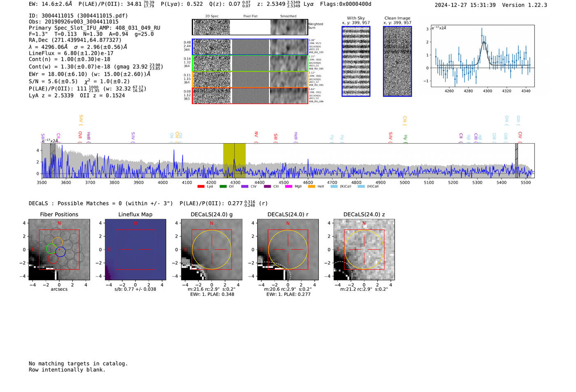Click the 'No matching targets in catalog.' text
Image resolution: width=576 pixels, height=392 pixels.
(78, 364)
